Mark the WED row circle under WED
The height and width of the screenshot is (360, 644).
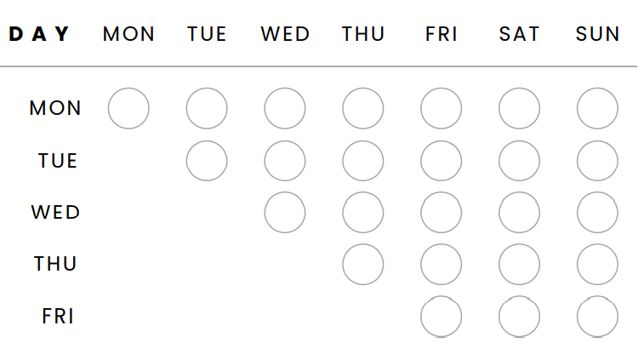pos(285,213)
